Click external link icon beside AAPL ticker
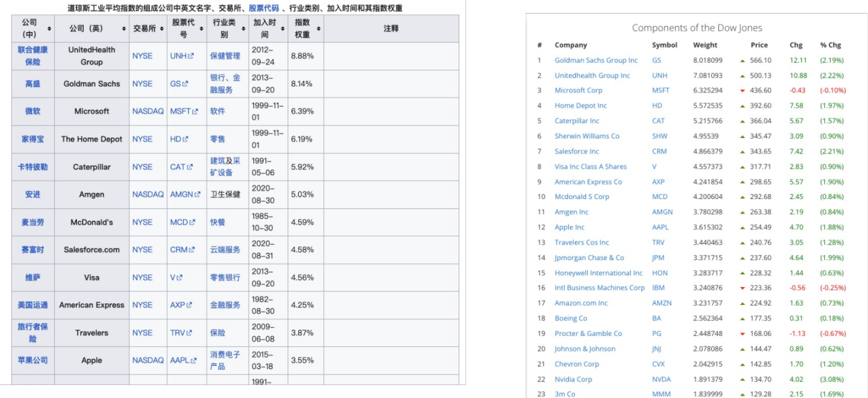The width and height of the screenshot is (868, 398). tap(194, 361)
